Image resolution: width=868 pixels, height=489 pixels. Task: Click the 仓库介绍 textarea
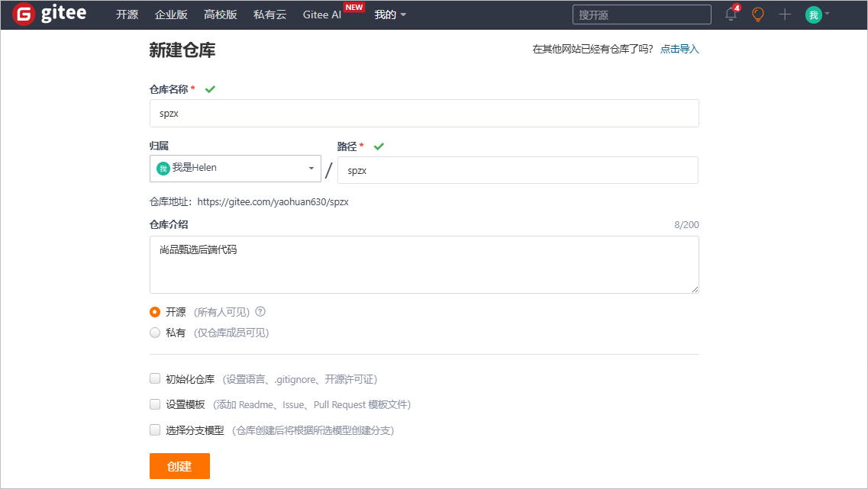coord(424,265)
